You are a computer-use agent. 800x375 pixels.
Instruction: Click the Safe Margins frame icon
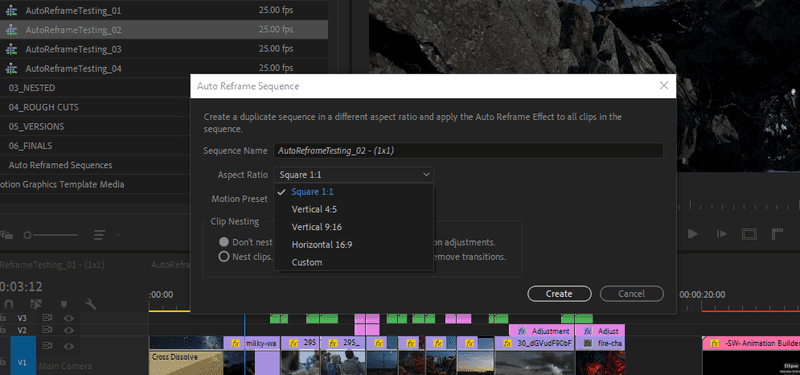tap(749, 234)
